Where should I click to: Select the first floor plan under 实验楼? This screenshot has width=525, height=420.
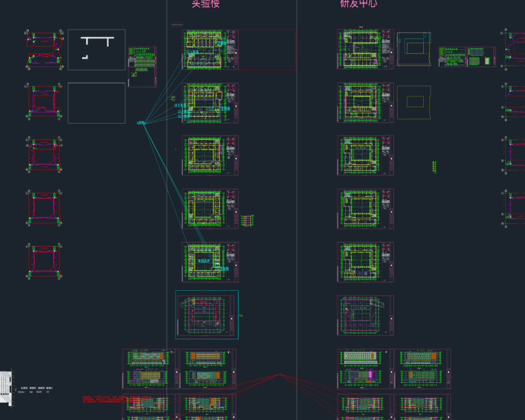coord(210,49)
